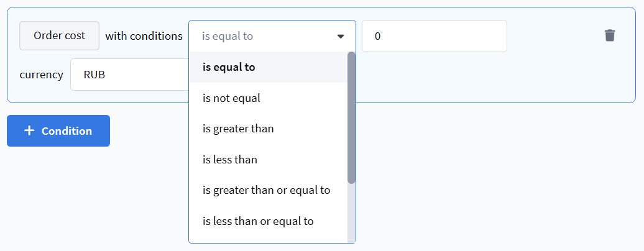The width and height of the screenshot is (644, 251).
Task: Click the 'Condition' text on the blue button
Action: [x=67, y=131]
